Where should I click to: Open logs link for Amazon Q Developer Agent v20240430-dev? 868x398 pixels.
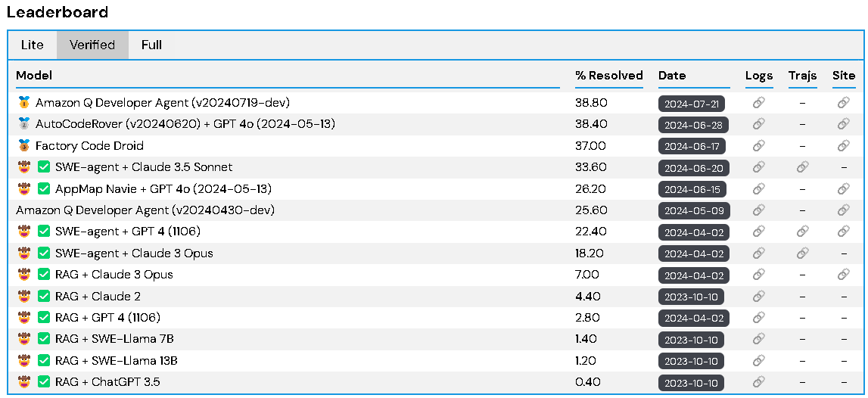click(758, 210)
